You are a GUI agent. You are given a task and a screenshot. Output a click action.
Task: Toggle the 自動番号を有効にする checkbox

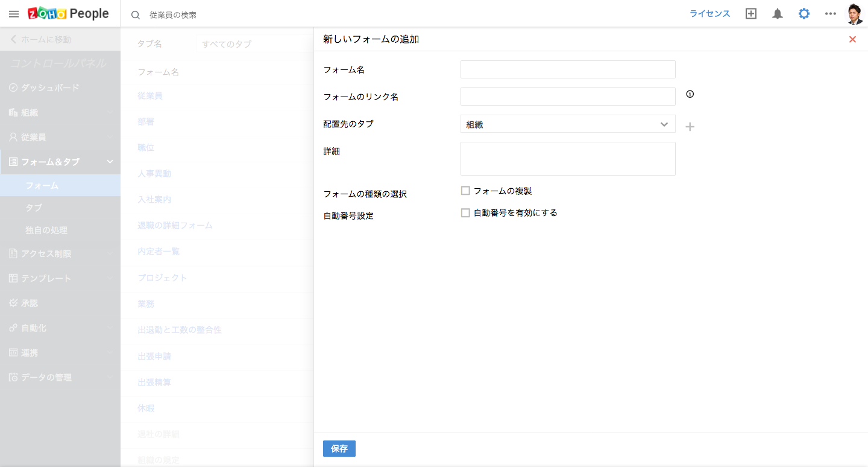click(x=465, y=213)
